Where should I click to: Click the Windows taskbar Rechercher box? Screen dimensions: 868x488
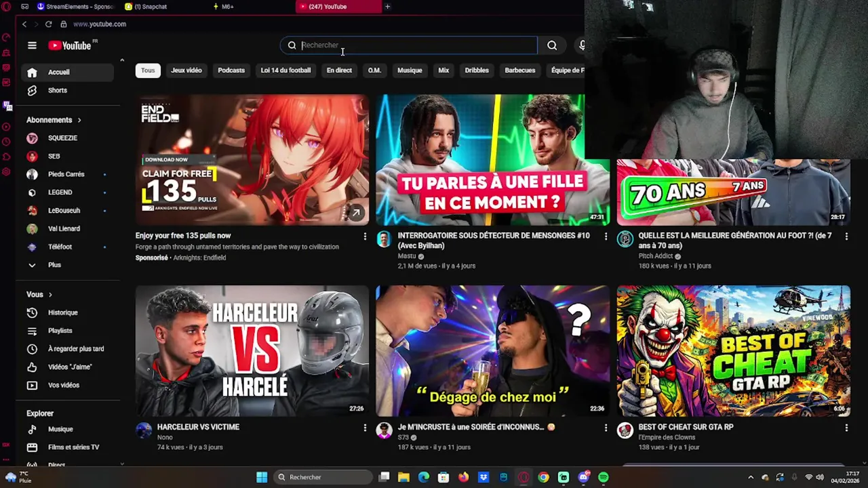(x=323, y=477)
